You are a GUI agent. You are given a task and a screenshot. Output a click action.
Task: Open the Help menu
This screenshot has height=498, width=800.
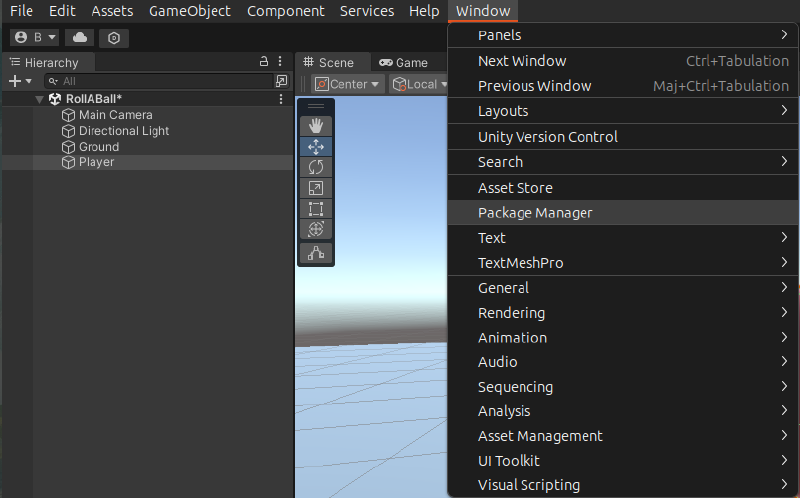click(424, 11)
